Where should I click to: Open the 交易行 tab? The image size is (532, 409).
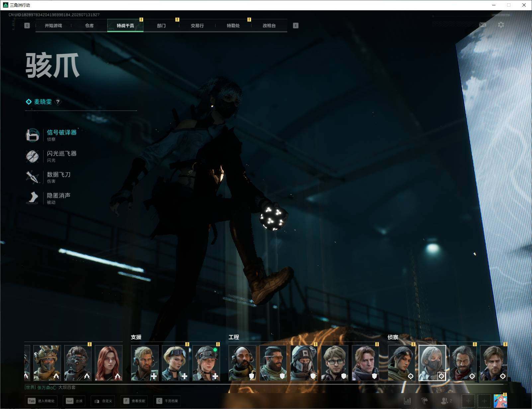click(x=197, y=26)
